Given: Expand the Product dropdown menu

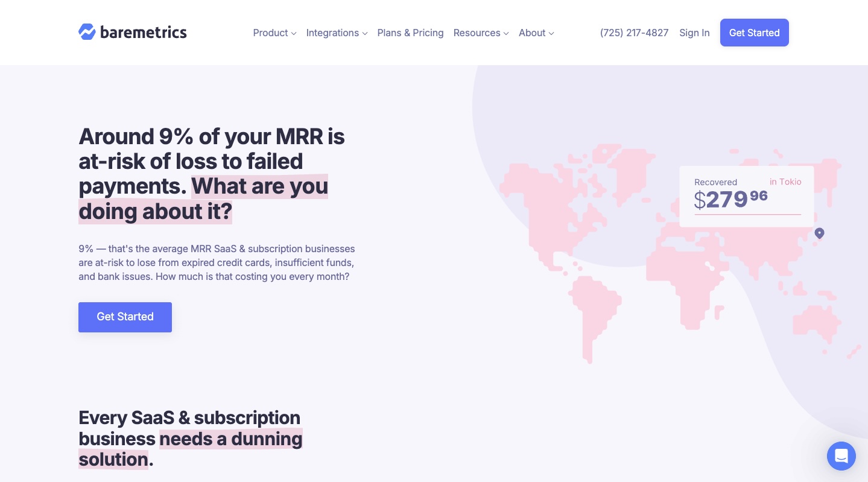Looking at the screenshot, I should click(x=274, y=33).
